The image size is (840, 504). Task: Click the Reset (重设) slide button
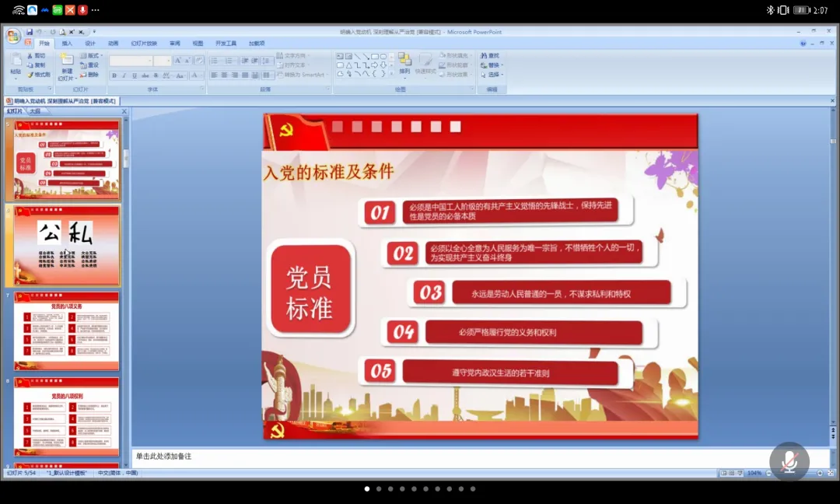pos(90,65)
